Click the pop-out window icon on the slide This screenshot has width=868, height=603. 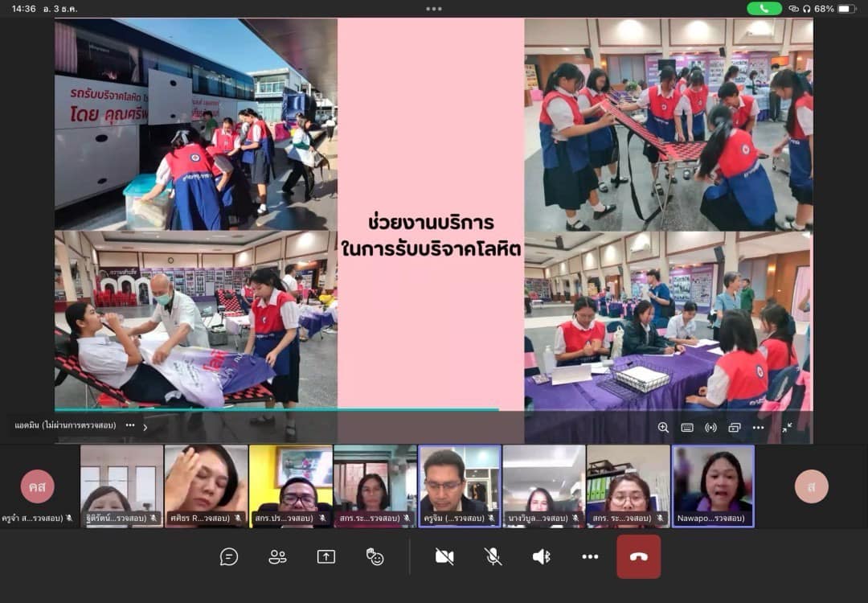point(735,428)
